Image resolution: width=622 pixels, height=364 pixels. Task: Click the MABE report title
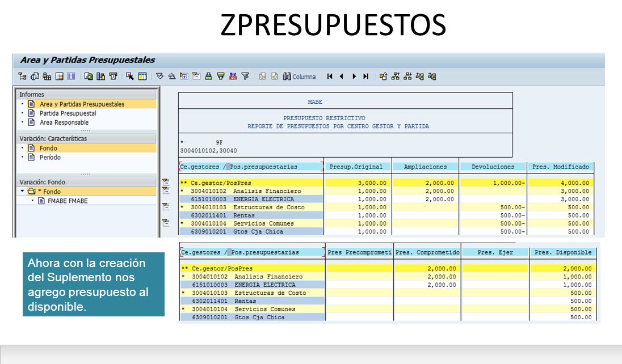(315, 102)
